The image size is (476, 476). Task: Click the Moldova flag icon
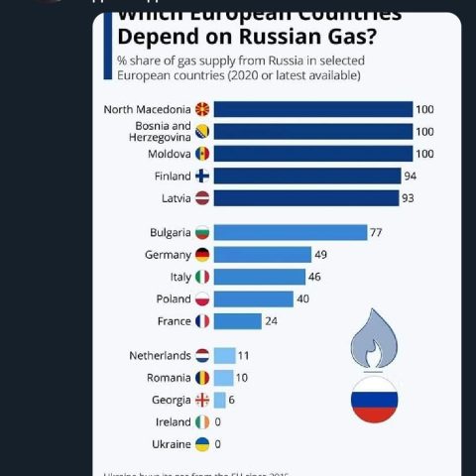click(x=202, y=154)
